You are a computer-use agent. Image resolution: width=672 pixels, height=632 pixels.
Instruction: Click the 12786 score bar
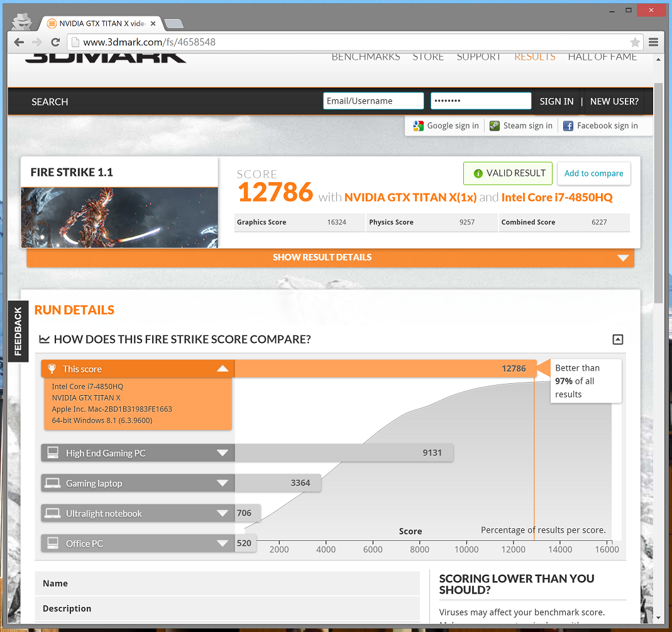[386, 369]
